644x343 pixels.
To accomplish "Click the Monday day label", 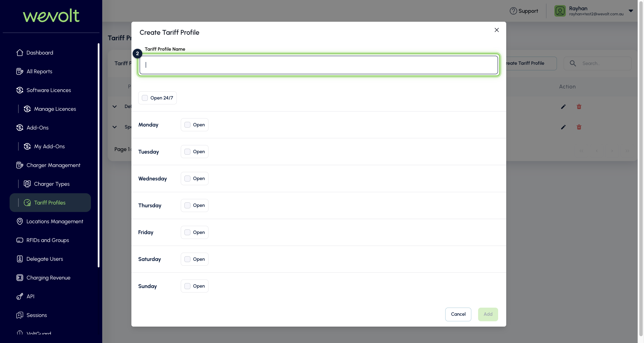I will click(x=148, y=125).
